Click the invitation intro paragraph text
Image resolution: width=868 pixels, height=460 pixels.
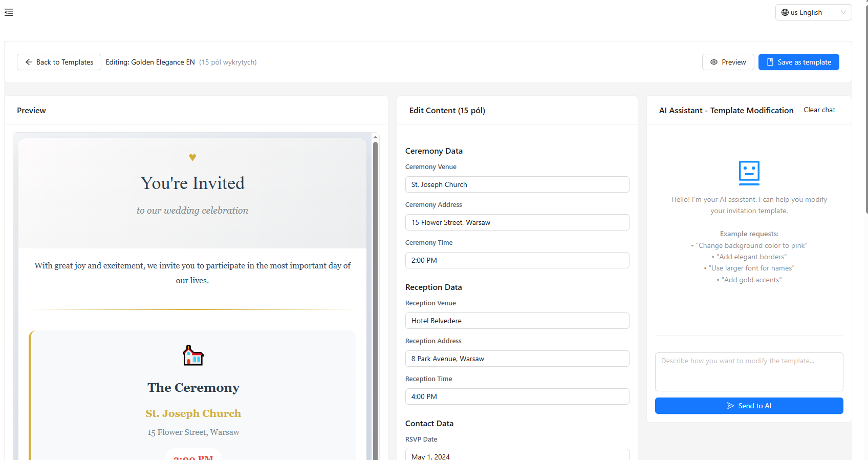[x=192, y=273]
